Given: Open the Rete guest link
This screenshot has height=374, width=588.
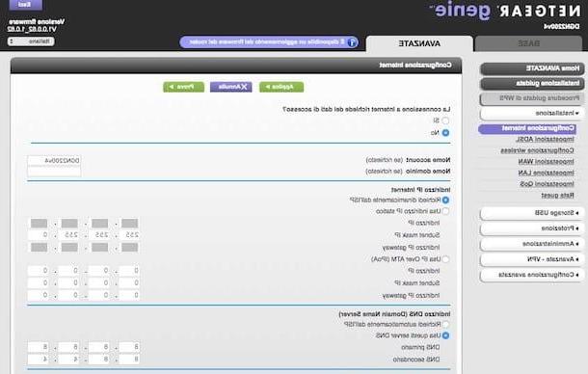Looking at the screenshot, I should [x=557, y=196].
